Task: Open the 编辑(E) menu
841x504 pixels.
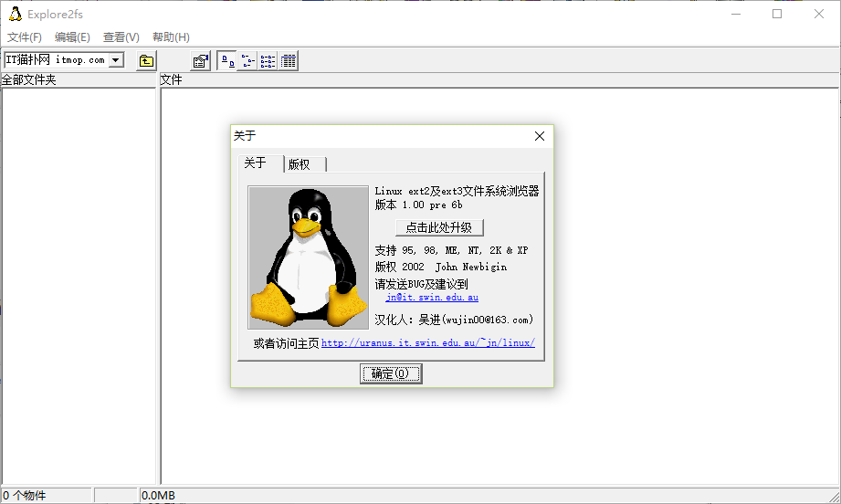Action: [x=72, y=37]
